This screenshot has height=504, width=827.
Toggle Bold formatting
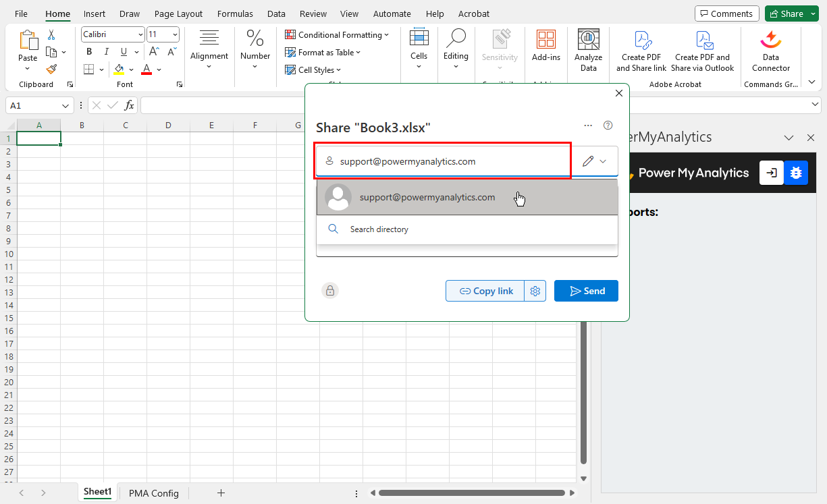click(89, 52)
